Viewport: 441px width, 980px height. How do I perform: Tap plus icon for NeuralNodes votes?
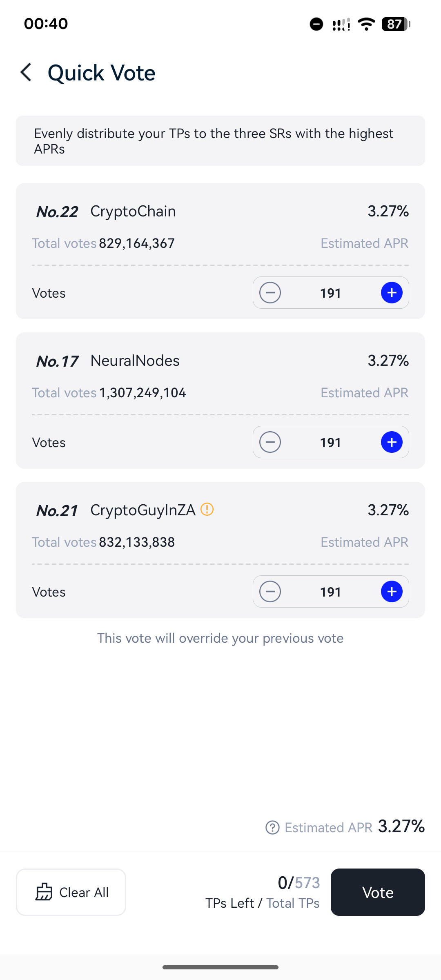point(392,442)
